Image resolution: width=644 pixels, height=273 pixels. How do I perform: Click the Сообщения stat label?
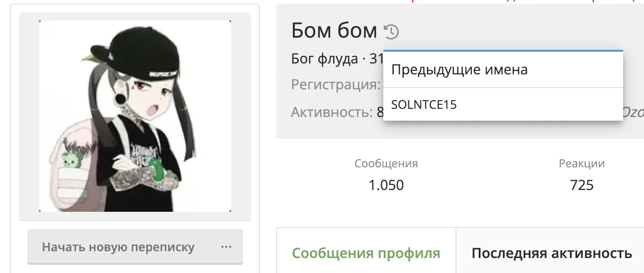(386, 163)
